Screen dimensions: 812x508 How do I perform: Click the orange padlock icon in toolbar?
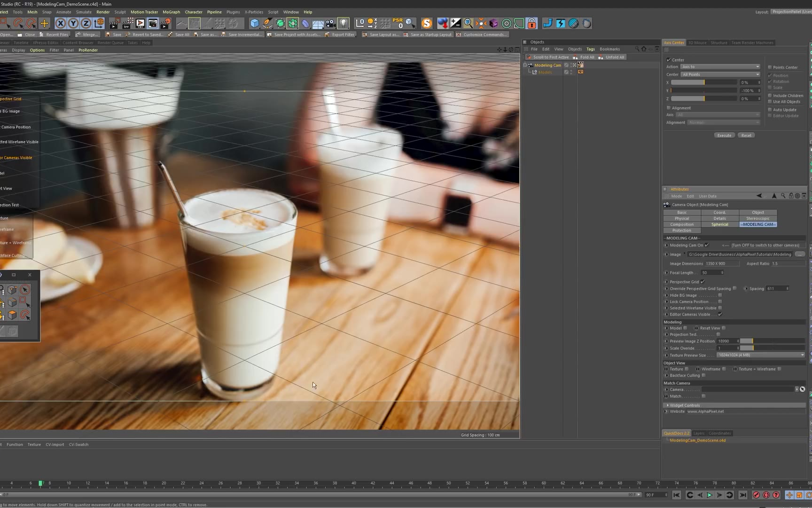coord(531,23)
